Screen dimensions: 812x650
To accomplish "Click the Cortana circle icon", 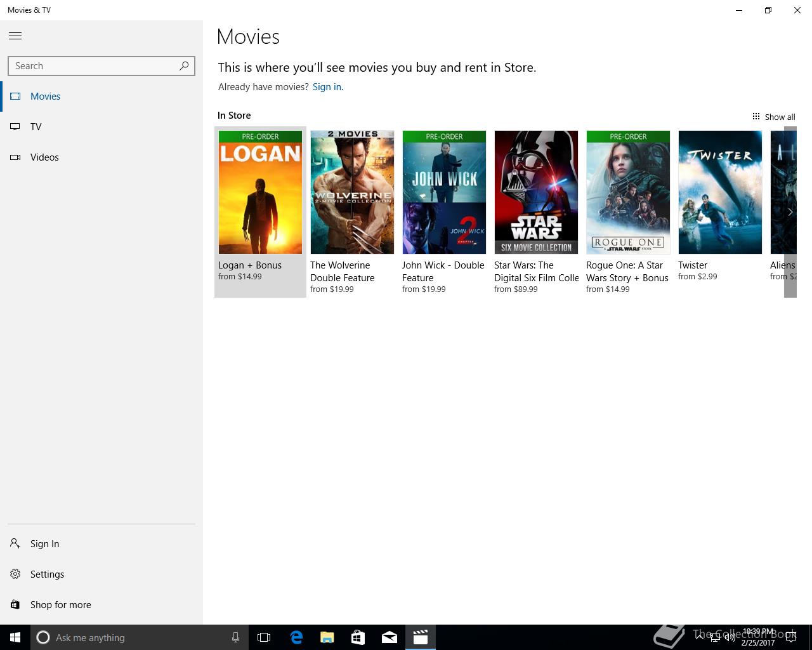I will click(43, 637).
